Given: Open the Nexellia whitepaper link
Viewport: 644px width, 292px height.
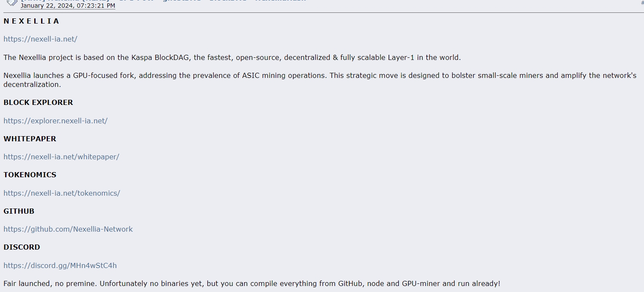Looking at the screenshot, I should [x=61, y=157].
